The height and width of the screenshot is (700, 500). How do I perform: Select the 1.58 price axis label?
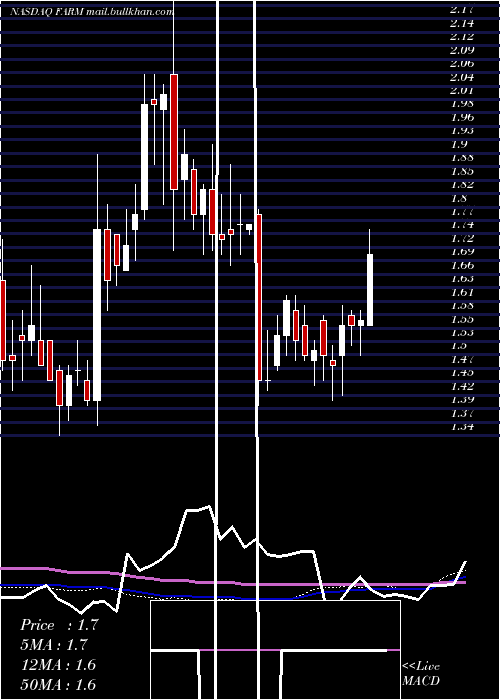(x=462, y=305)
